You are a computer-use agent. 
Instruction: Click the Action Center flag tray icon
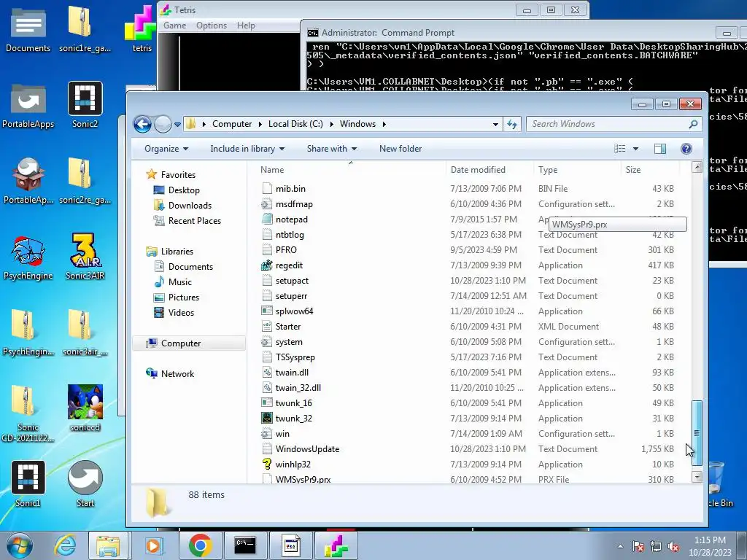tap(638, 547)
